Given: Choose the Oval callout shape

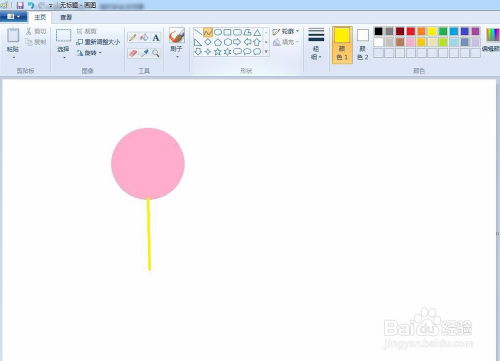Looking at the screenshot, I should (x=247, y=52).
